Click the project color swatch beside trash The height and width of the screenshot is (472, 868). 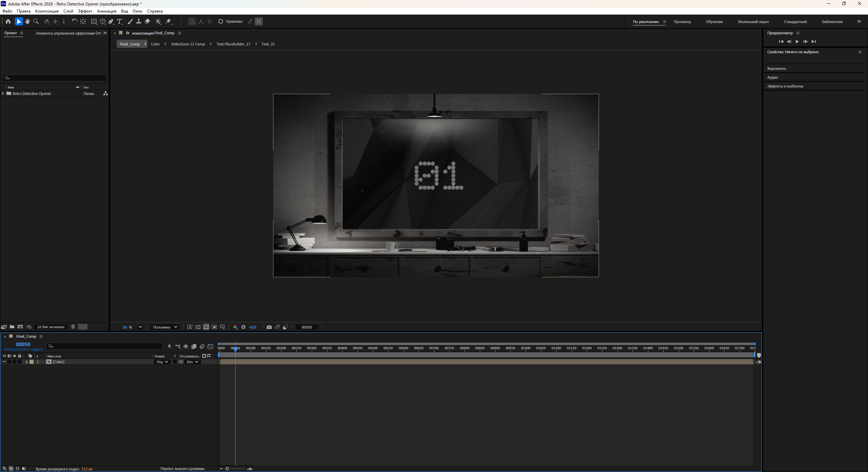[83, 327]
